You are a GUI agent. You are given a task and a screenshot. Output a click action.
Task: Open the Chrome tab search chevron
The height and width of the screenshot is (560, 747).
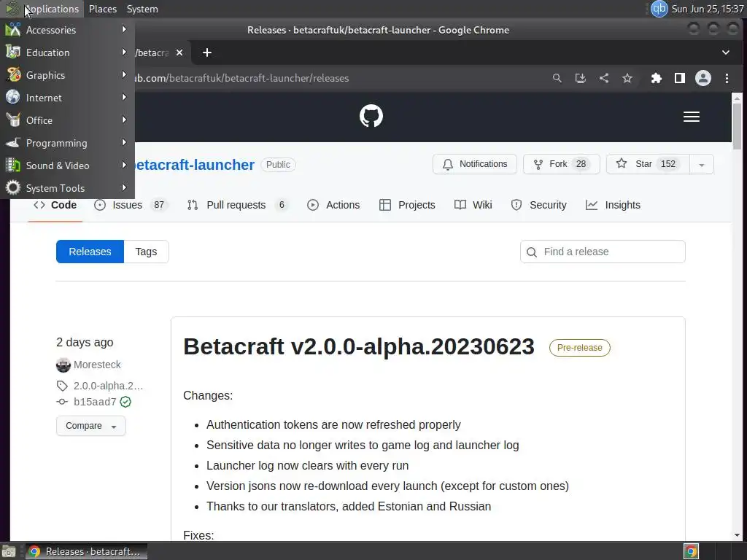(726, 52)
